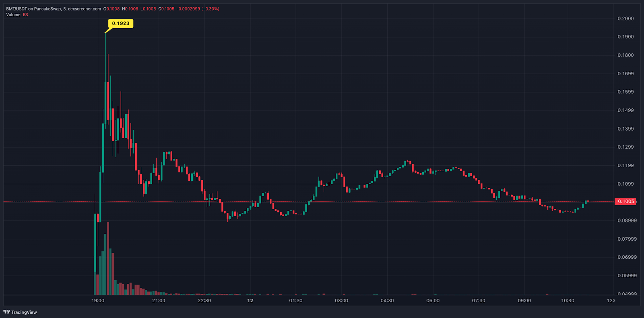Click the TradingView logo icon
Screen dimensions: 644x318
[6, 312]
